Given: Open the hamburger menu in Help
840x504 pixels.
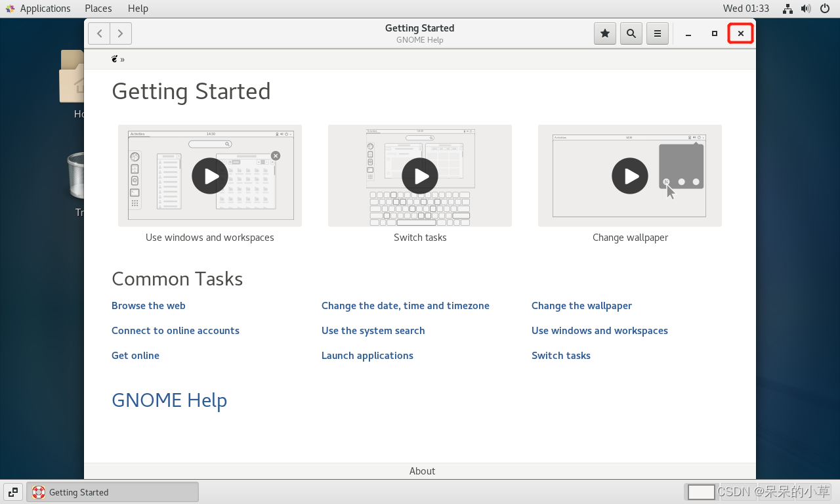Looking at the screenshot, I should (x=657, y=33).
